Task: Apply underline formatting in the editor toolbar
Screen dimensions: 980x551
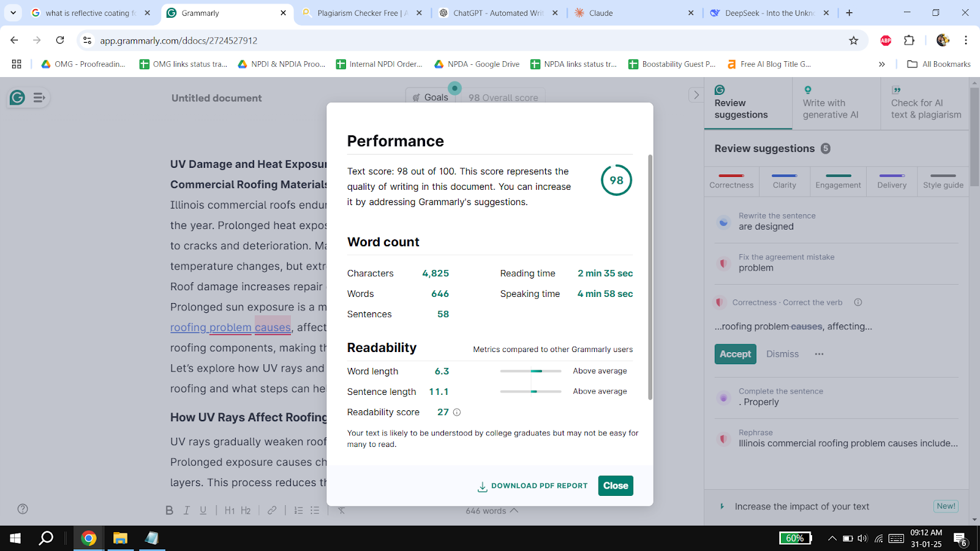Action: point(203,510)
